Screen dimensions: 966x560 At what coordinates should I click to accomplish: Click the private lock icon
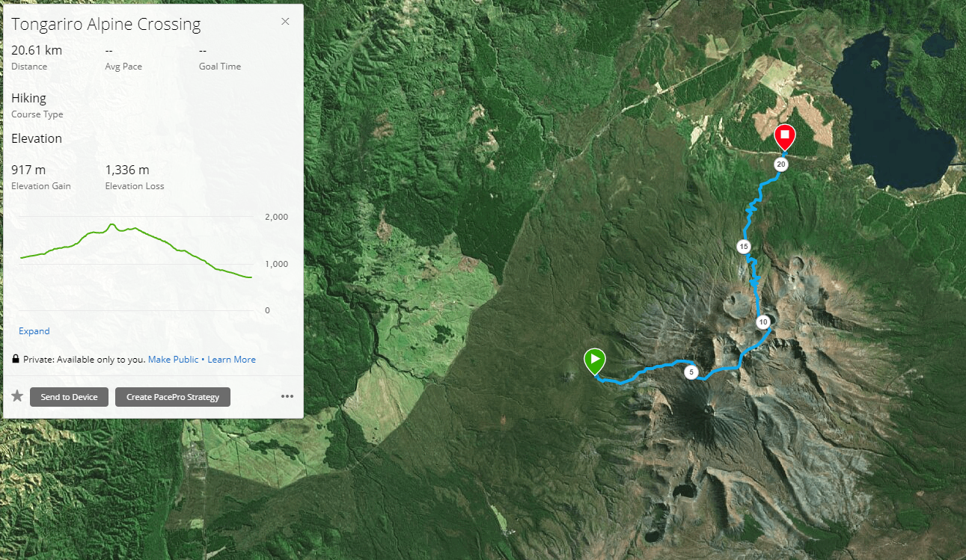point(16,360)
